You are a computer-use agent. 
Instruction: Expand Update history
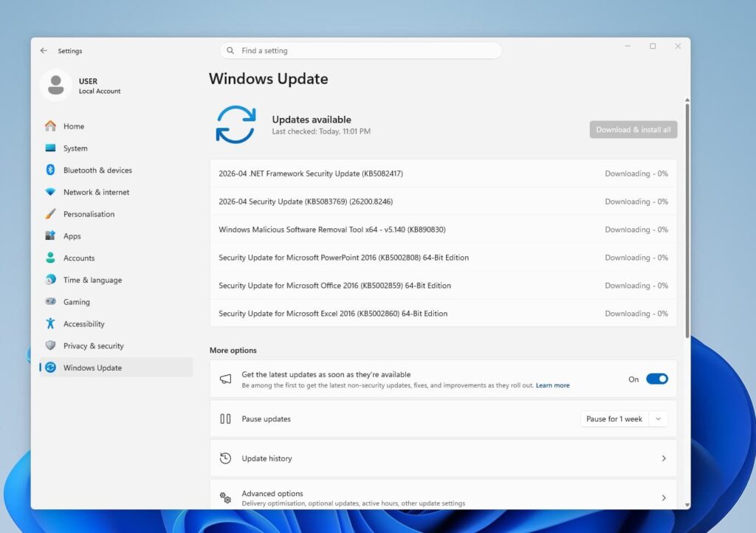point(443,458)
